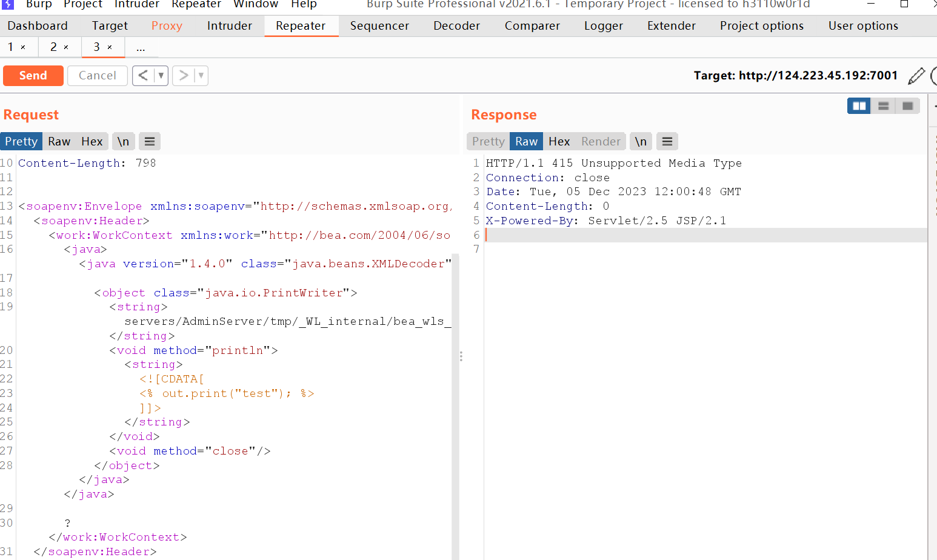Switch to the Logger tab
Screen dimensions: 937x560
tap(604, 26)
